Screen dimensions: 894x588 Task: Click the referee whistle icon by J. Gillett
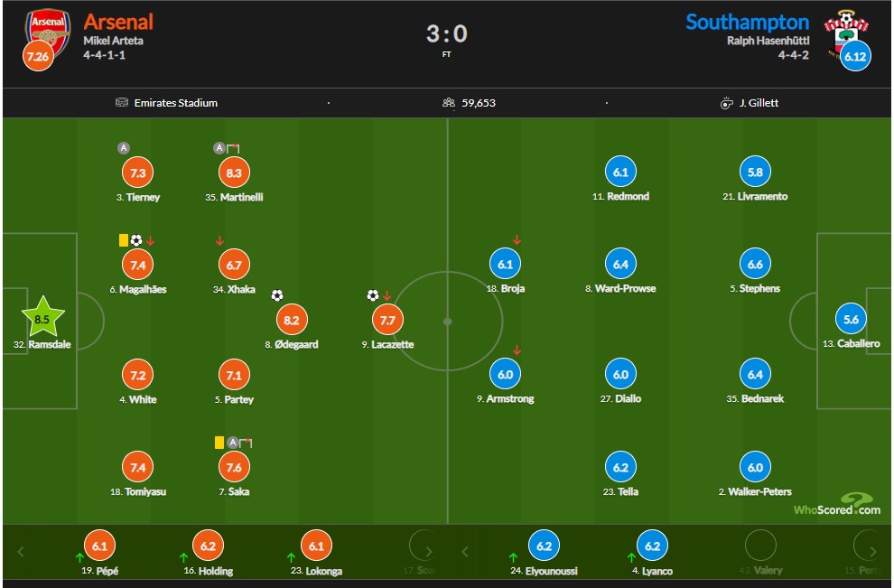[726, 103]
